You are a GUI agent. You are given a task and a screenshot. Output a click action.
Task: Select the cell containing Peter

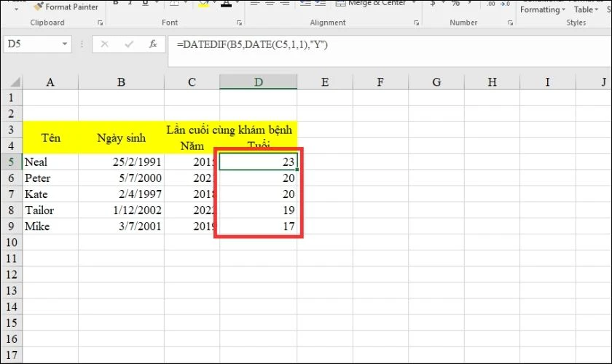coord(50,178)
